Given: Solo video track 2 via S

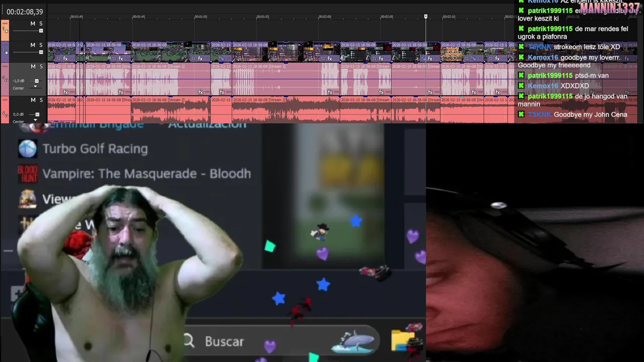Looking at the screenshot, I should pos(41,45).
